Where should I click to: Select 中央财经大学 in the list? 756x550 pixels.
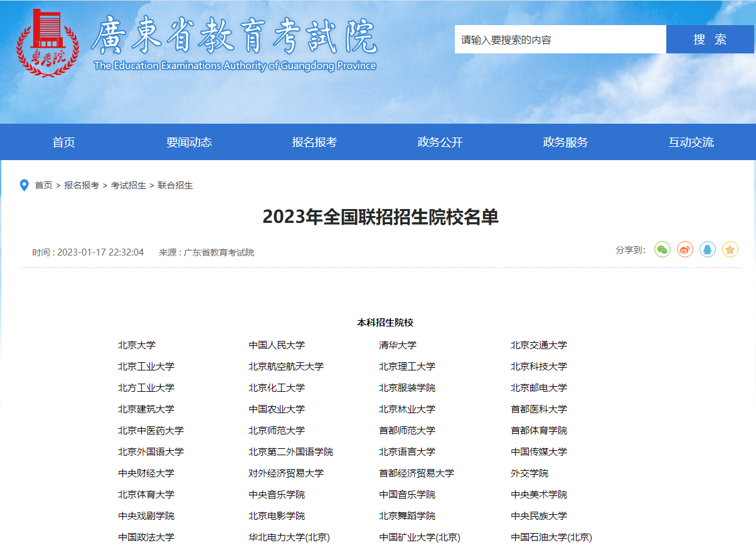pos(146,473)
